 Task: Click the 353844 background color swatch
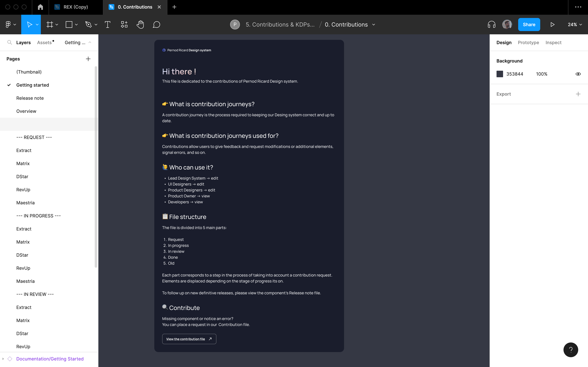coord(500,74)
